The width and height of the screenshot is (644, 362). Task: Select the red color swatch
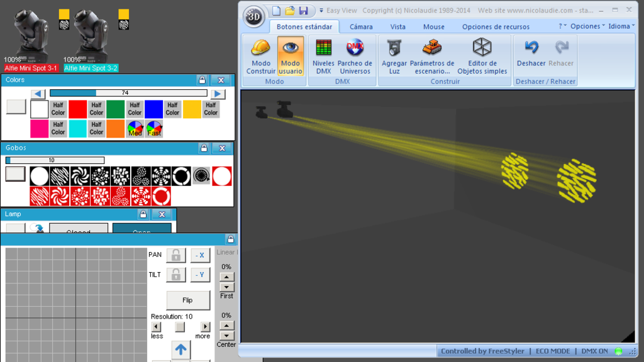tap(77, 109)
